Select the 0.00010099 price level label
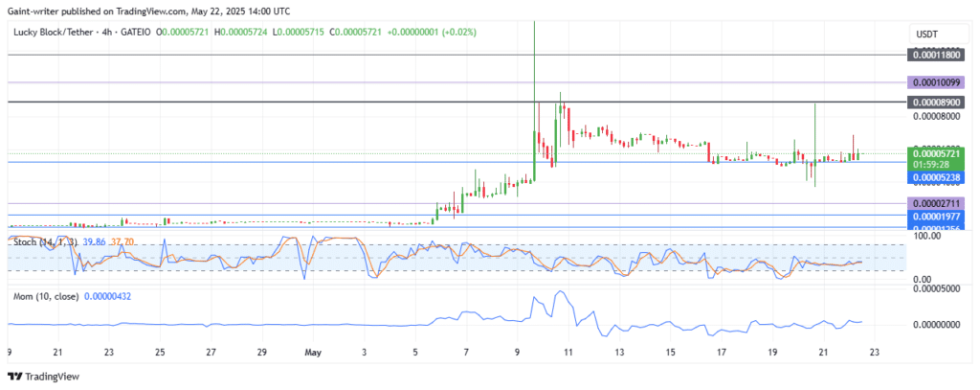This screenshot has height=390, width=980. 934,82
